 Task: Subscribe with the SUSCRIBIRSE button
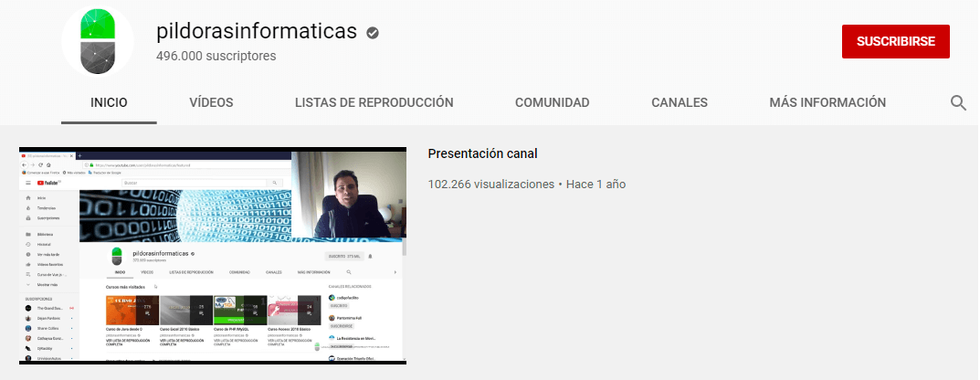[896, 41]
